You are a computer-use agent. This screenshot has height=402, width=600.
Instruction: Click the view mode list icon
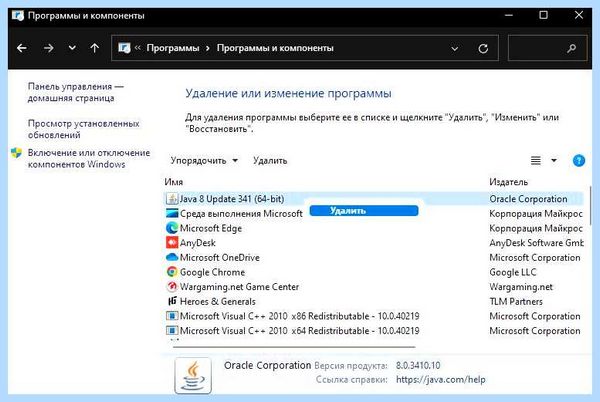pyautogui.click(x=536, y=161)
